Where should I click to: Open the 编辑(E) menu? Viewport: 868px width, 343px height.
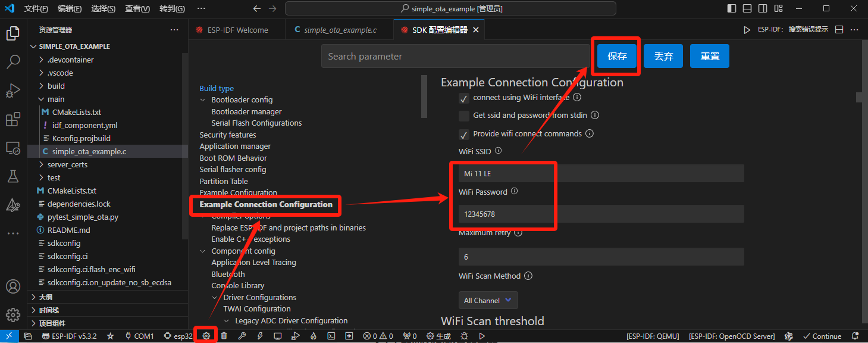click(x=70, y=9)
